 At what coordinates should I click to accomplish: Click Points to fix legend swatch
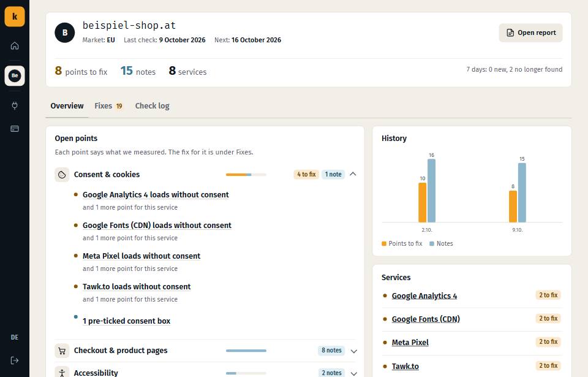click(384, 244)
